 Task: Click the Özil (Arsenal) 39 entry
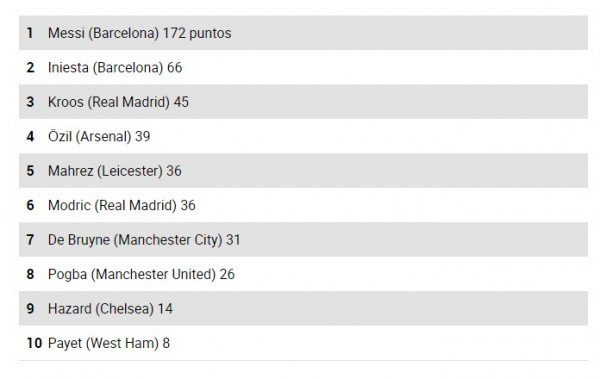[x=303, y=136]
